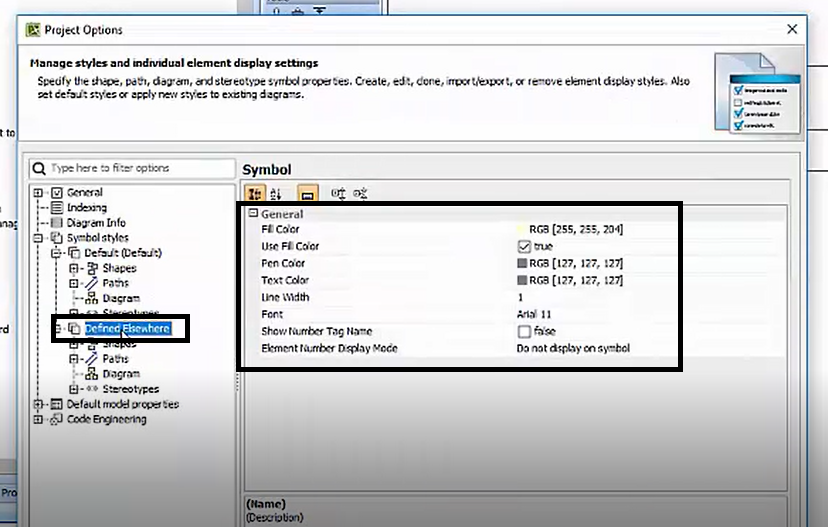Click the Code Engineering node icon
828x527 pixels.
point(57,419)
